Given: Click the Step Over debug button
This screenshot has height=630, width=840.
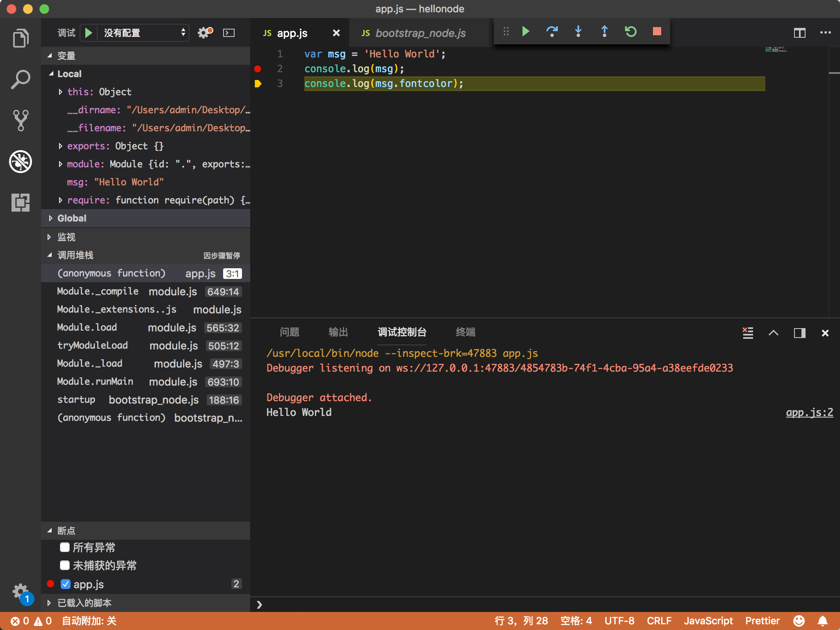Looking at the screenshot, I should pos(552,32).
